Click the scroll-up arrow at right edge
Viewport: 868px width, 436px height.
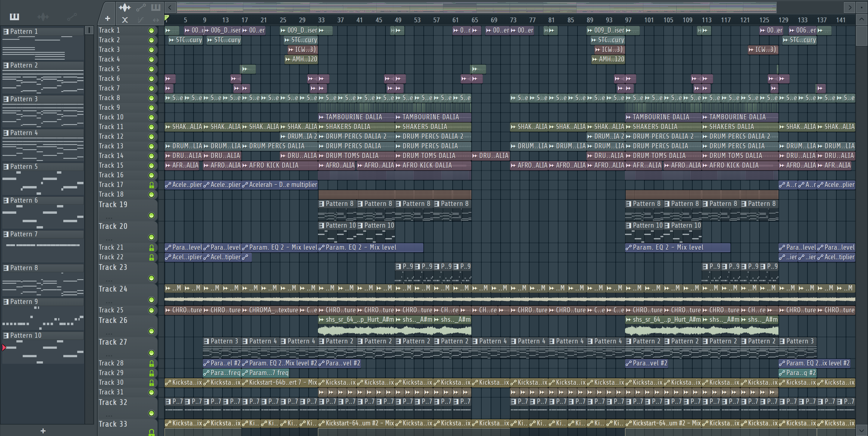coord(861,19)
